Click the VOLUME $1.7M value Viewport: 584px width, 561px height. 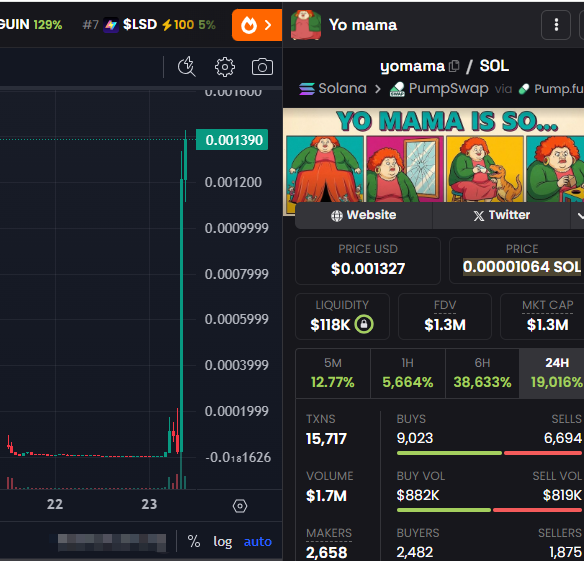click(x=326, y=496)
